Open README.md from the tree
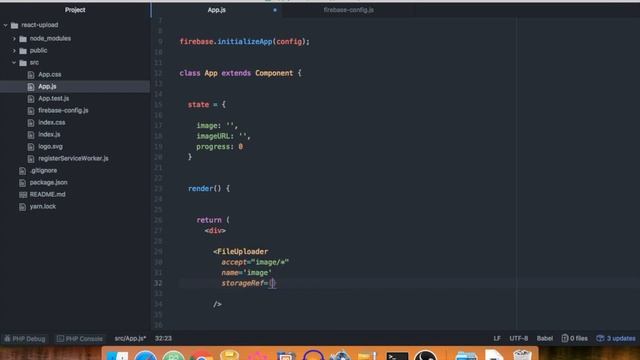The width and height of the screenshot is (640, 360). click(47, 195)
